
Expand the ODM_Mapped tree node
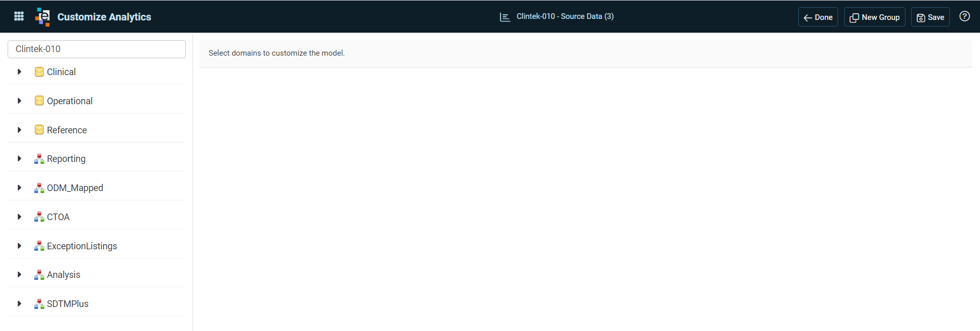[x=19, y=188]
